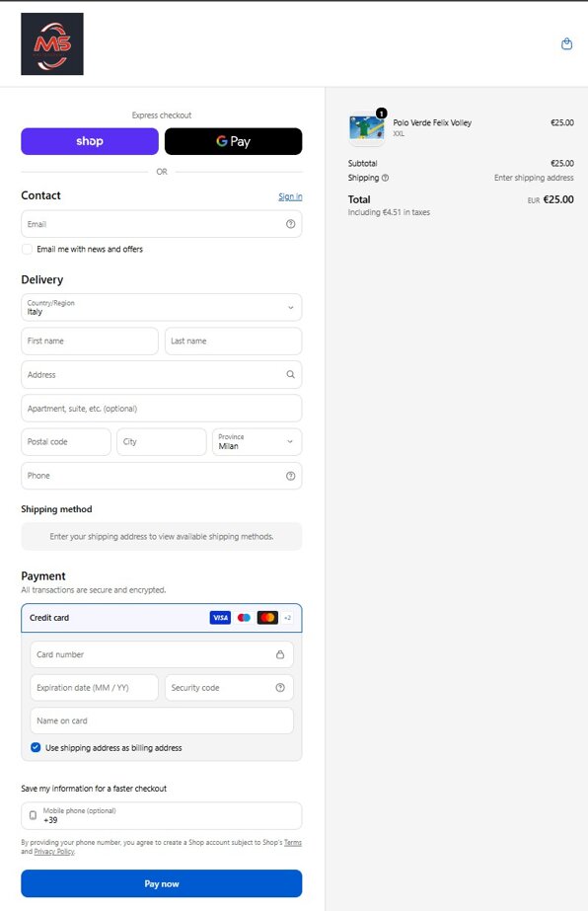The image size is (588, 911).
Task: Click the XXL size label
Action: pyautogui.click(x=399, y=133)
